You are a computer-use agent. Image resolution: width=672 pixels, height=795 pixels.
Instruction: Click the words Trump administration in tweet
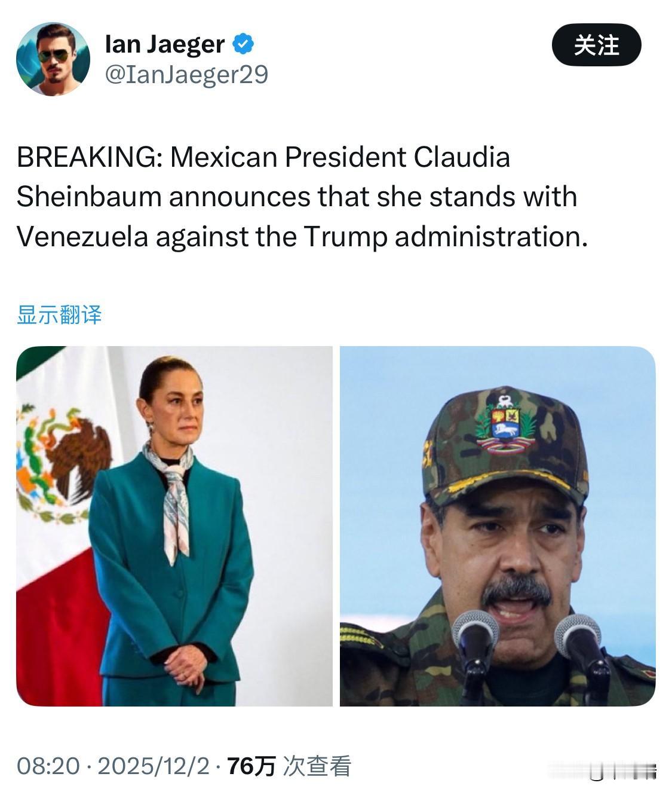click(x=446, y=237)
